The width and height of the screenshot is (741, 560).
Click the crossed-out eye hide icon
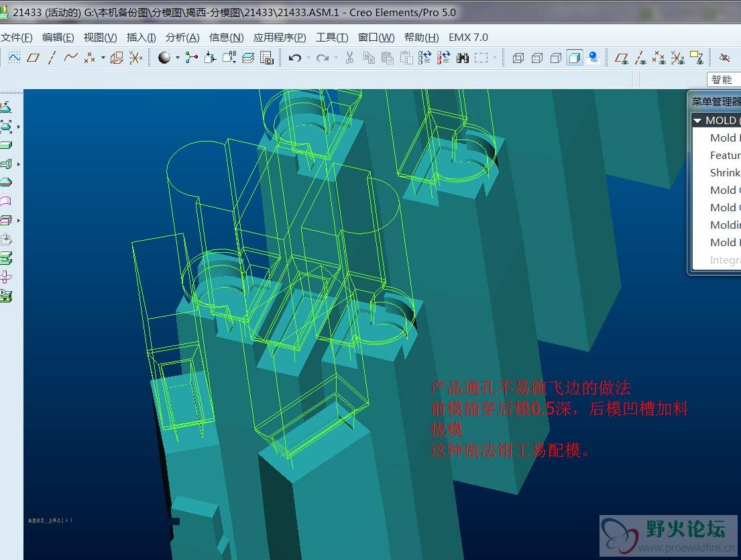coord(724,58)
